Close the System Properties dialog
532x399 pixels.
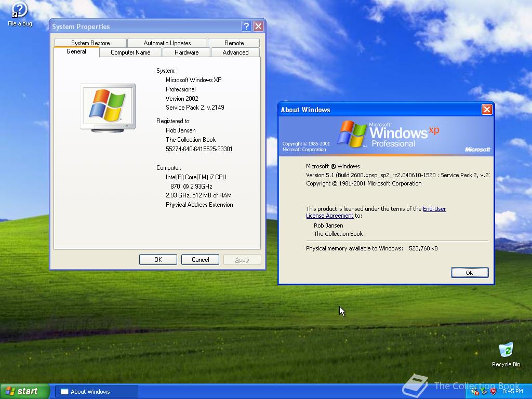(259, 26)
